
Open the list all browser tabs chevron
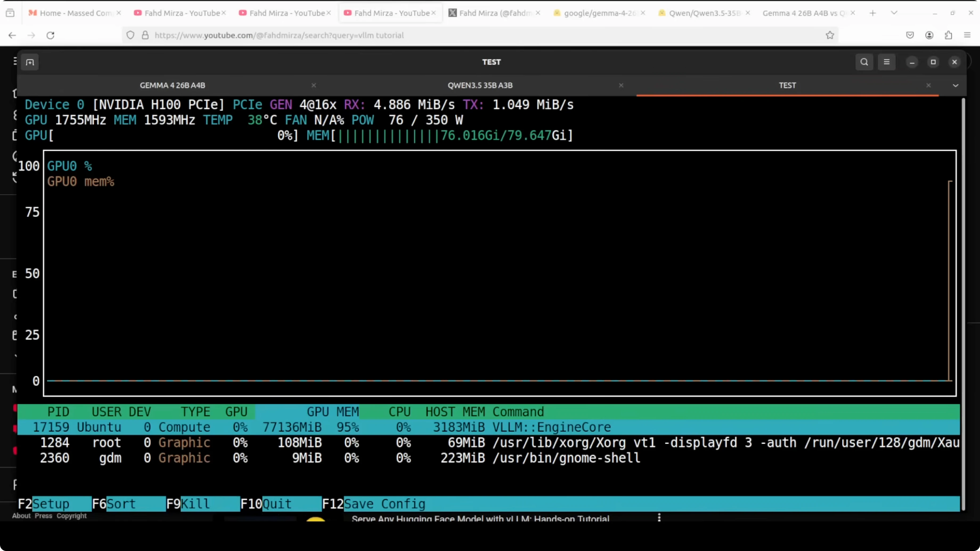pos(894,13)
